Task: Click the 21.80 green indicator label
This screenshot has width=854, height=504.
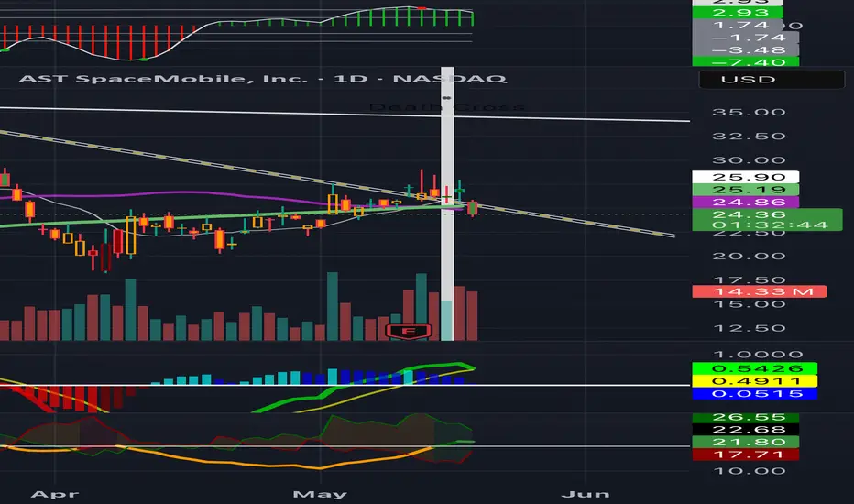Action: point(745,443)
